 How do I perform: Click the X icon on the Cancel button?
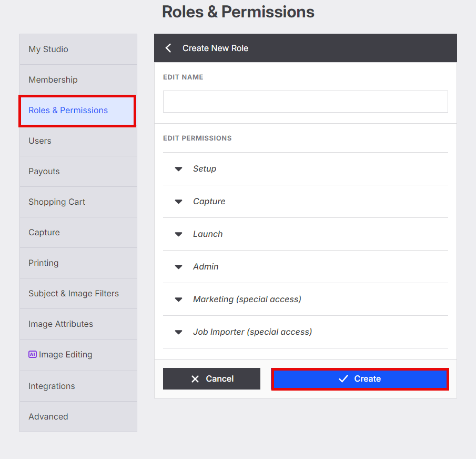point(195,379)
